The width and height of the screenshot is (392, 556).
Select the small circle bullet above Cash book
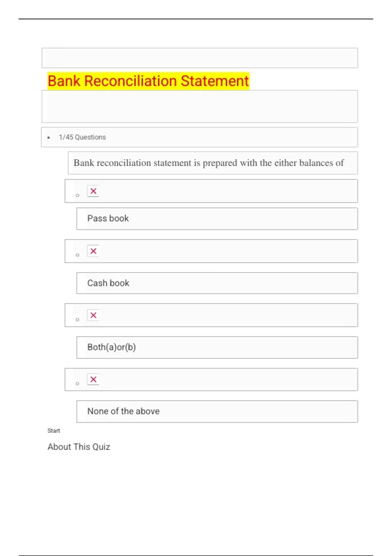point(77,255)
